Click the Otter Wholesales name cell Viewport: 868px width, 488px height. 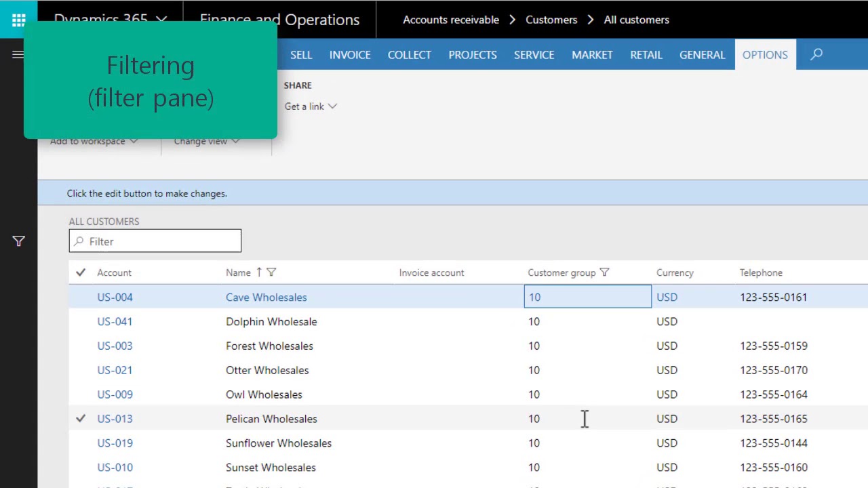click(x=267, y=370)
